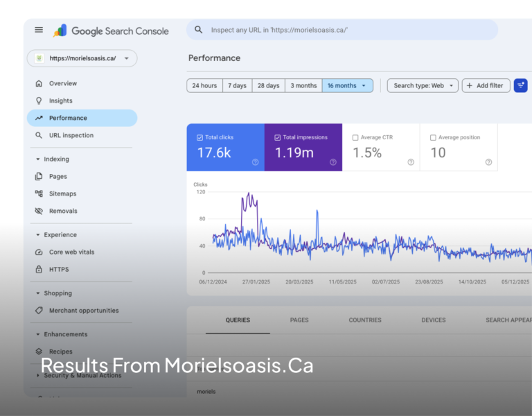Open Core web vitals report

click(82, 252)
